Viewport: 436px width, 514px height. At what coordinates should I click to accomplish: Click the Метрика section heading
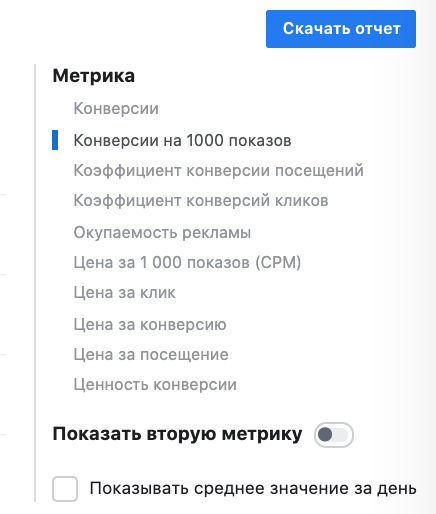pos(94,76)
